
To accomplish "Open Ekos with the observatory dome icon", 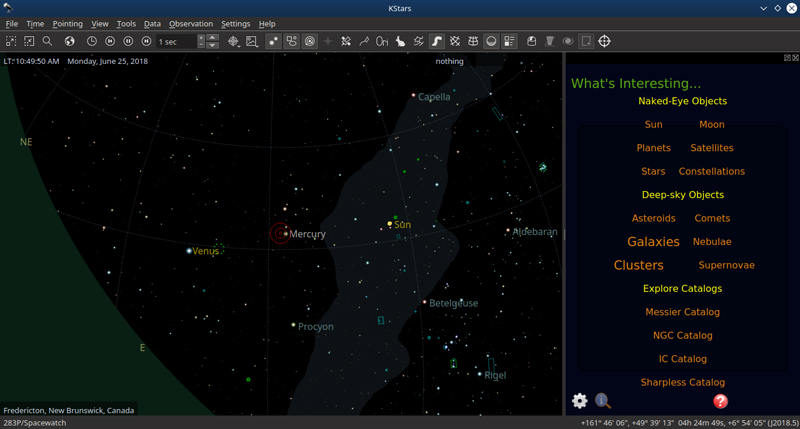I will tap(532, 41).
